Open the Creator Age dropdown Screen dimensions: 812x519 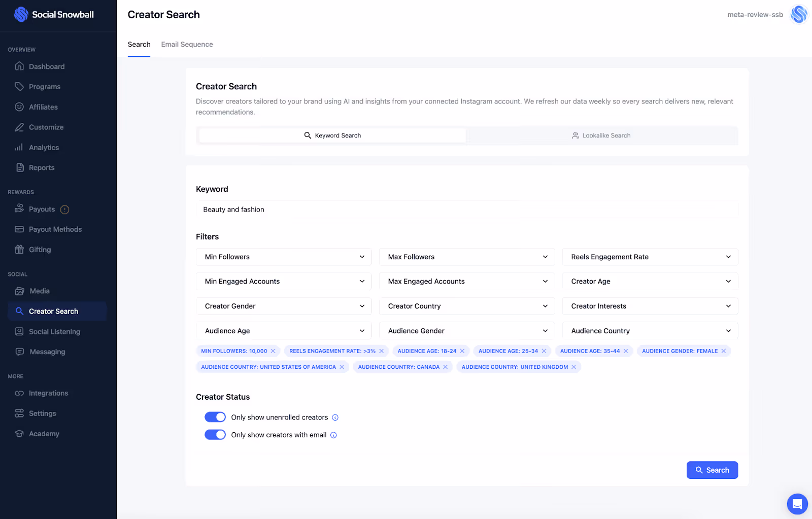[650, 282]
